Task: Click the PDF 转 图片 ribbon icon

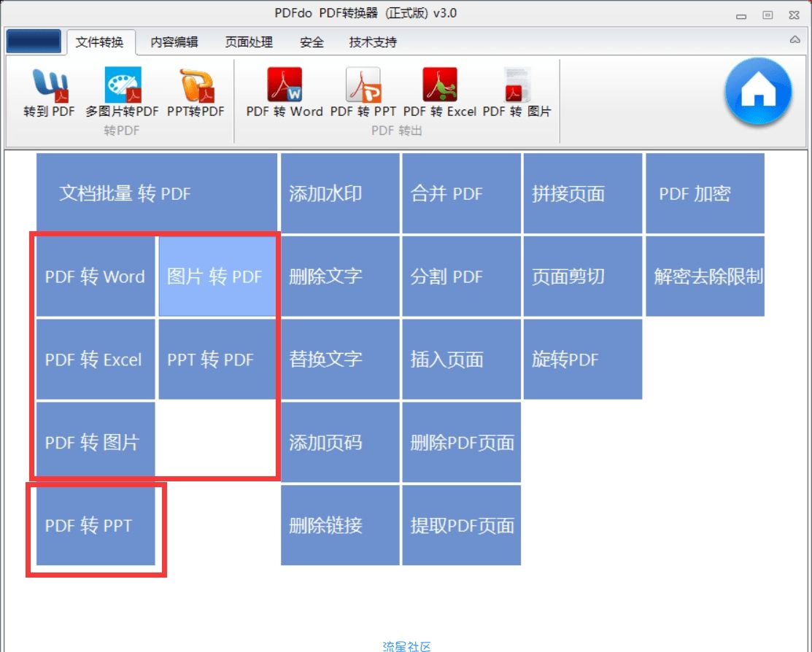Action: [517, 93]
